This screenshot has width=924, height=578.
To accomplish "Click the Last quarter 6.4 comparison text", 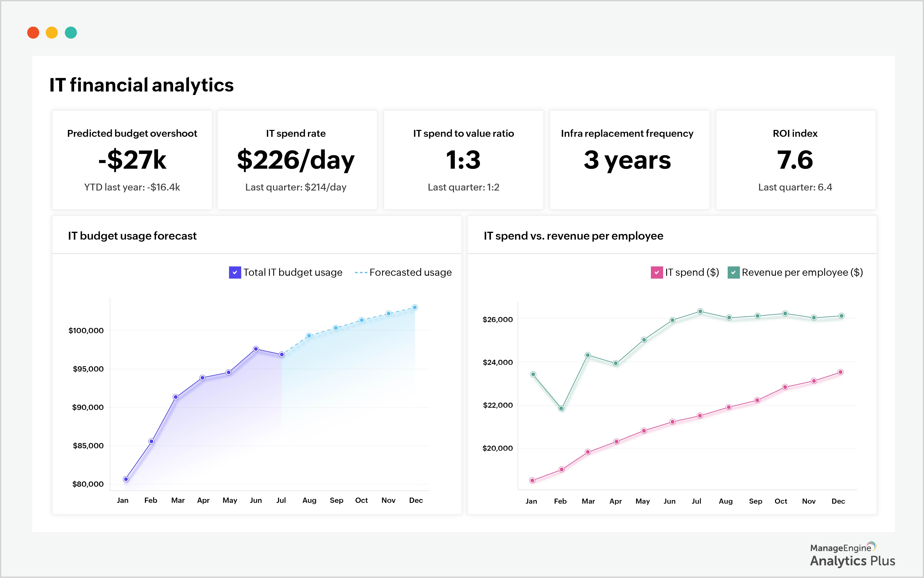I will pyautogui.click(x=795, y=187).
